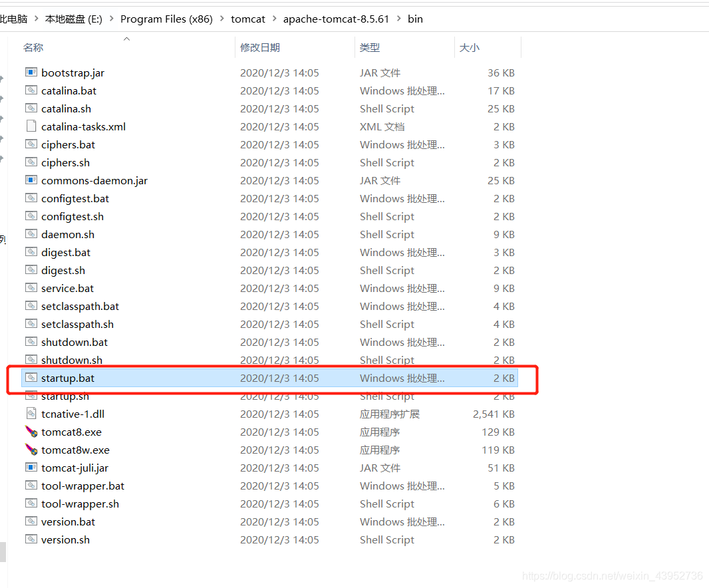The width and height of the screenshot is (709, 588).
Task: Click the tomcat8w.exe feather icon
Action: pos(31,450)
